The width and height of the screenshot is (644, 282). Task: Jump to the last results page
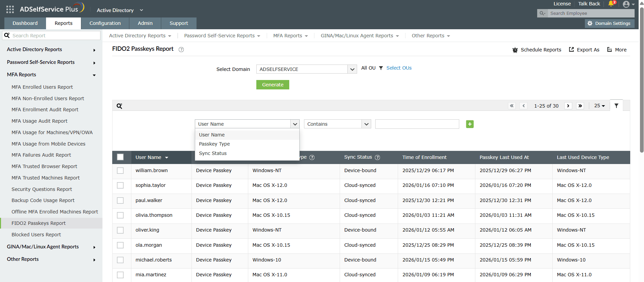pos(580,106)
